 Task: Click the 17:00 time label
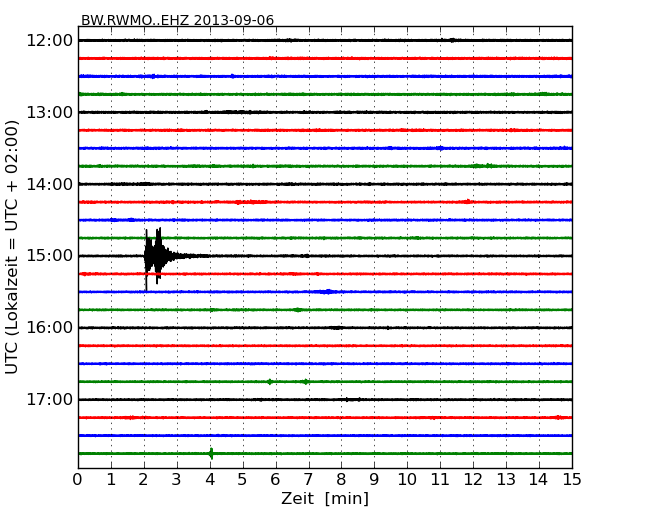coord(50,399)
